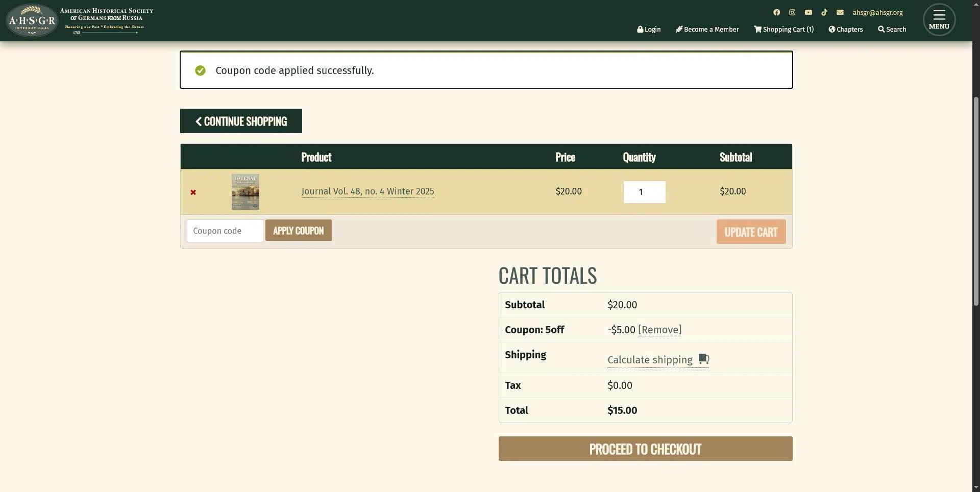Click the green success checkmark icon
The width and height of the screenshot is (980, 492).
click(x=200, y=70)
